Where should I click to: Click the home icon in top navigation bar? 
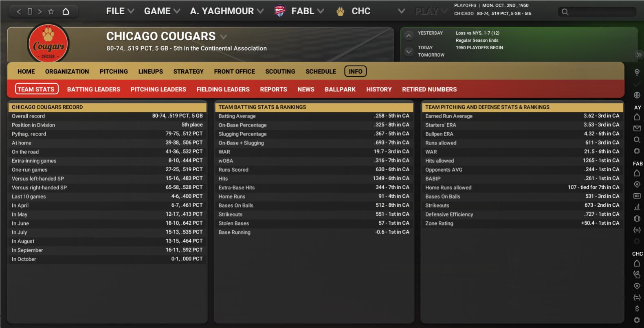66,11
